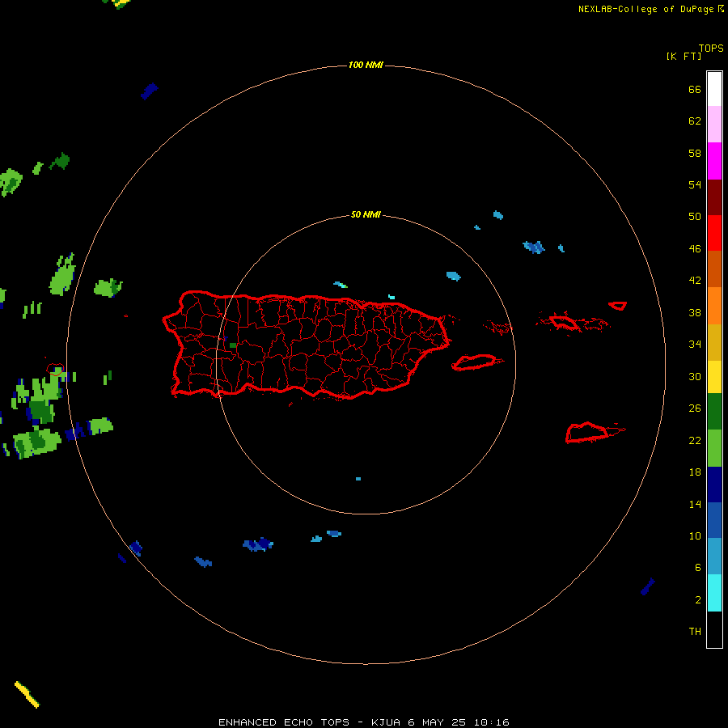Click the "6 MAY 25 10:16" timestamp
This screenshot has height=728, width=728.
point(459,722)
